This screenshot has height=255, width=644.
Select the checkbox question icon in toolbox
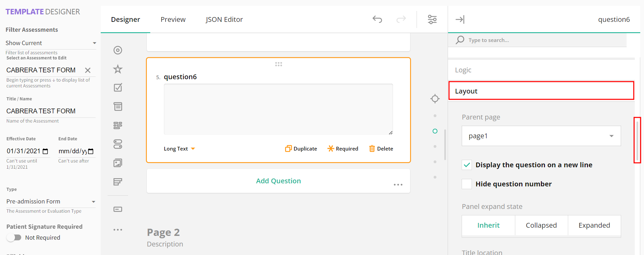coord(118,88)
